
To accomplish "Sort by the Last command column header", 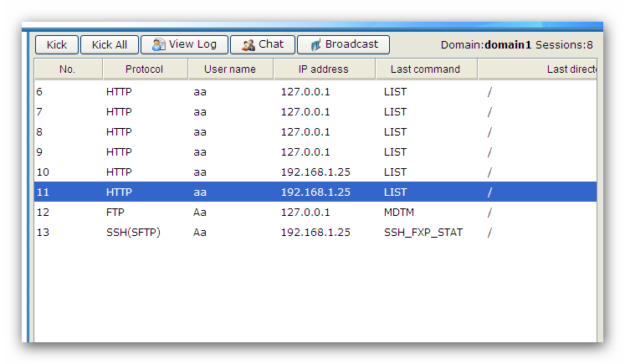I will (426, 69).
